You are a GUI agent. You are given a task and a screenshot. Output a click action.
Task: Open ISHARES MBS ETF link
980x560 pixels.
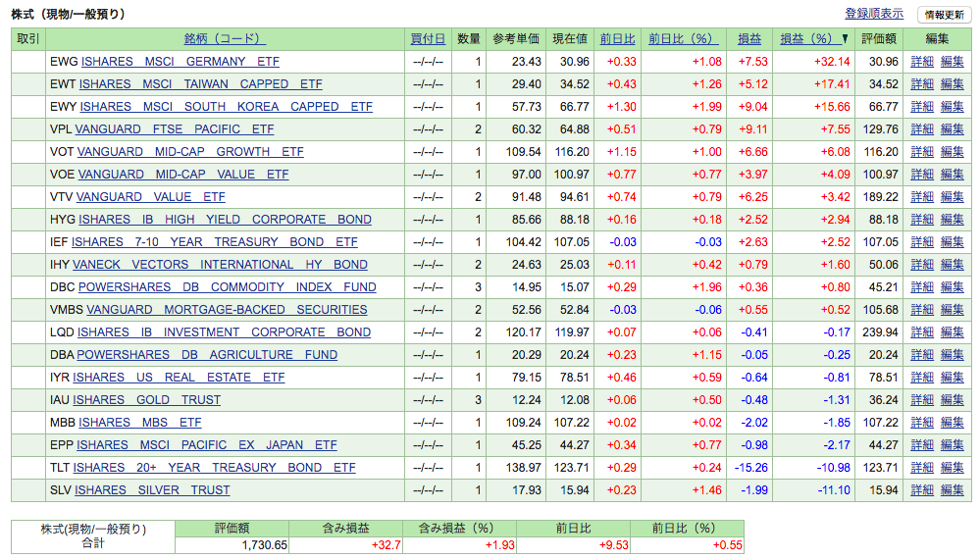click(140, 423)
